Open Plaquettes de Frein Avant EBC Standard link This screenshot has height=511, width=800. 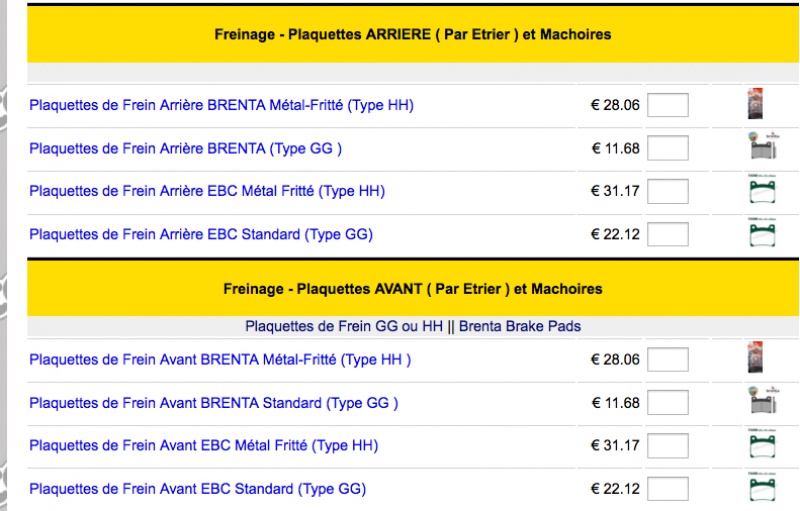click(x=197, y=489)
